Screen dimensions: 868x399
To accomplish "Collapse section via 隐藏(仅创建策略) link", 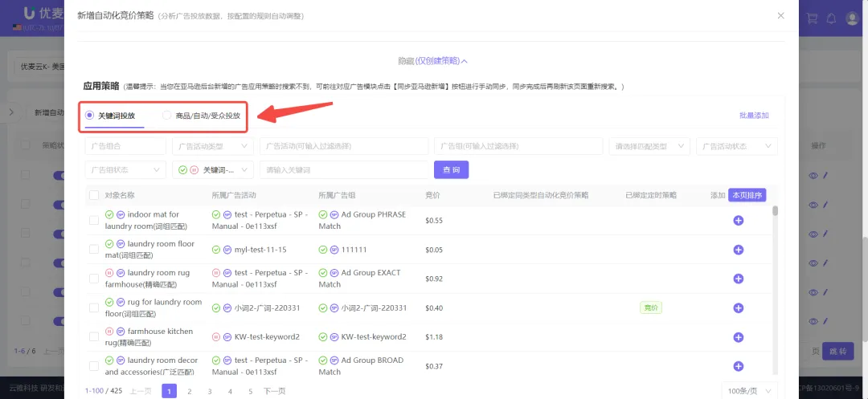I will coord(433,61).
